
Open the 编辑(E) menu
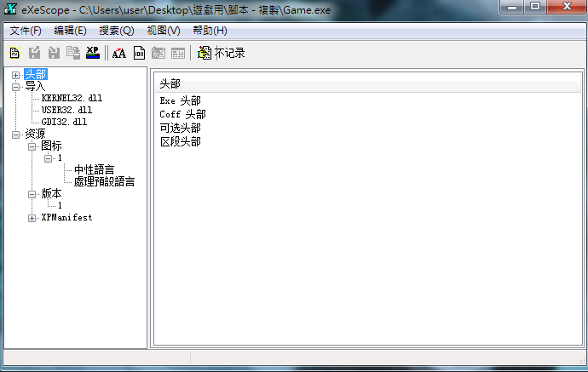click(70, 31)
